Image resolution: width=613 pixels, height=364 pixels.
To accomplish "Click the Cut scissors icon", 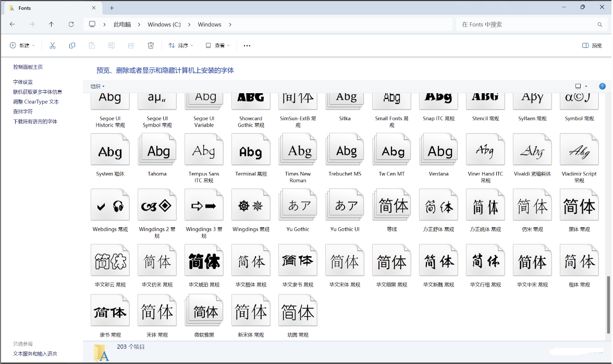I will pos(52,46).
